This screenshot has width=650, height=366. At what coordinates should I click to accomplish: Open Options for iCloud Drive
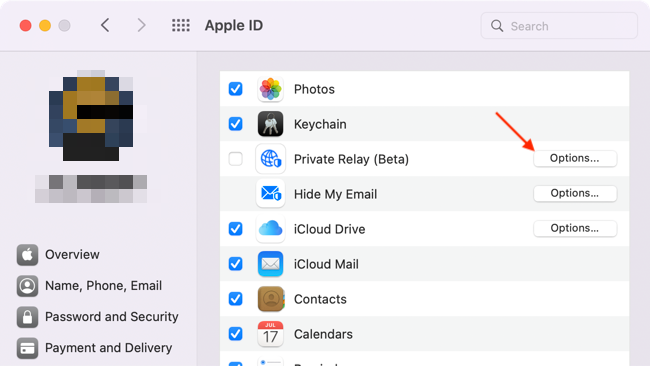(x=575, y=228)
